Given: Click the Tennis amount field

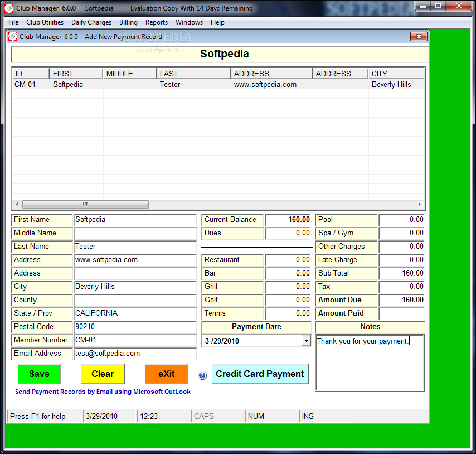Looking at the screenshot, I should [x=288, y=313].
